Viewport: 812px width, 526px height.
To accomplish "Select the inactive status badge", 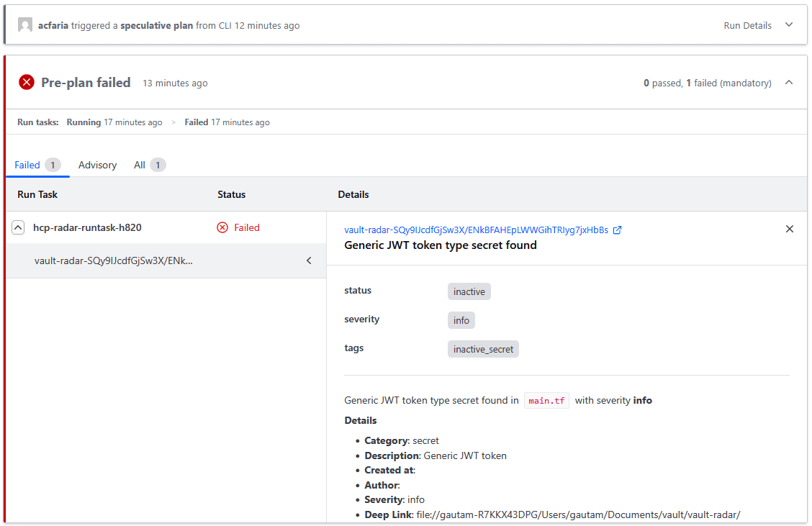I will pyautogui.click(x=469, y=291).
